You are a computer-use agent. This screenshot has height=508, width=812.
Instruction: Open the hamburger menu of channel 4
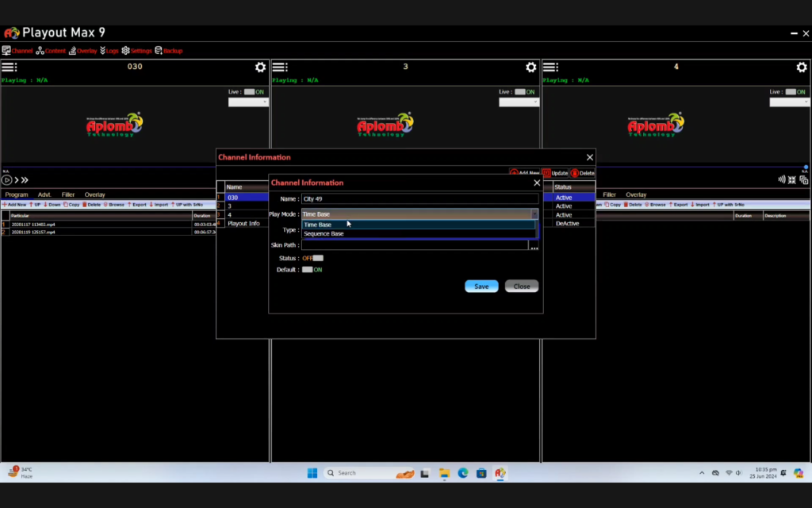coord(550,67)
